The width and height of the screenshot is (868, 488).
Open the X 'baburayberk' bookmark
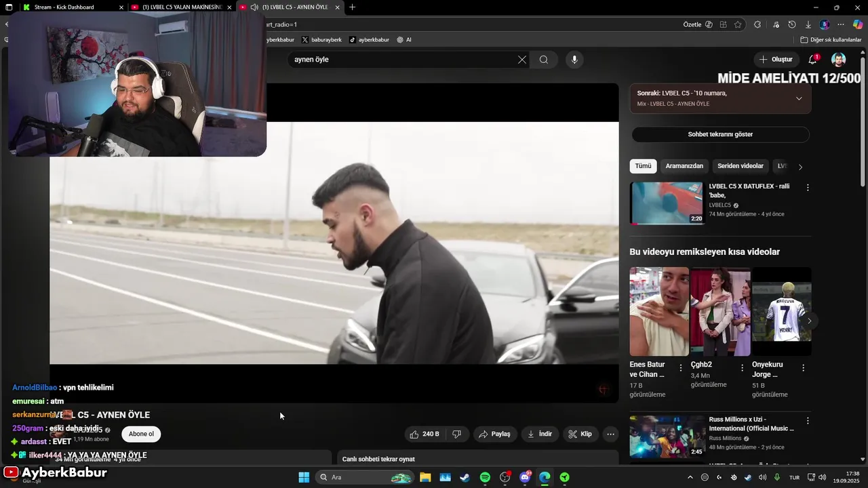(321, 40)
